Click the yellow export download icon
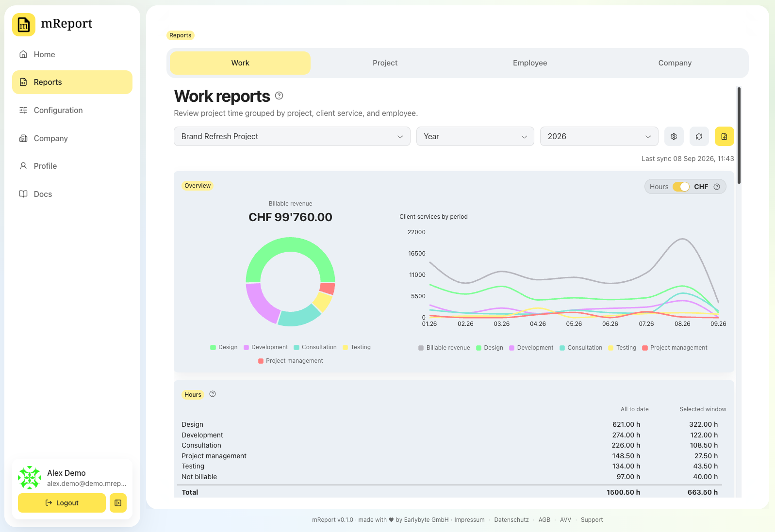This screenshot has height=532, width=775. [724, 136]
